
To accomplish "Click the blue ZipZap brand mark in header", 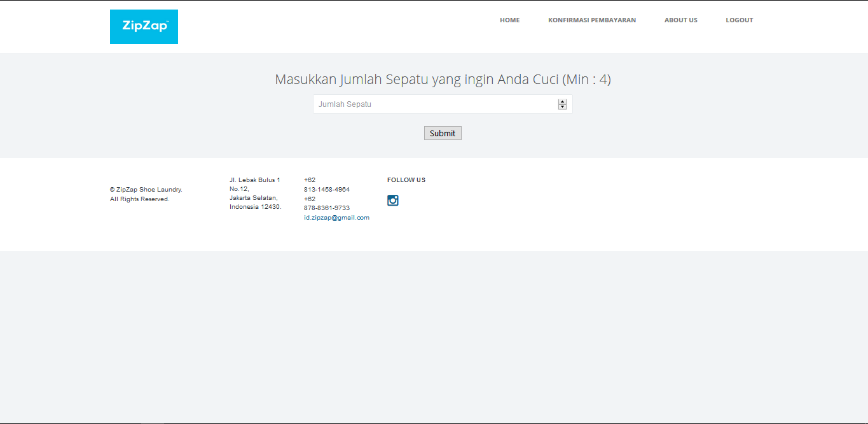I will 144,26.
